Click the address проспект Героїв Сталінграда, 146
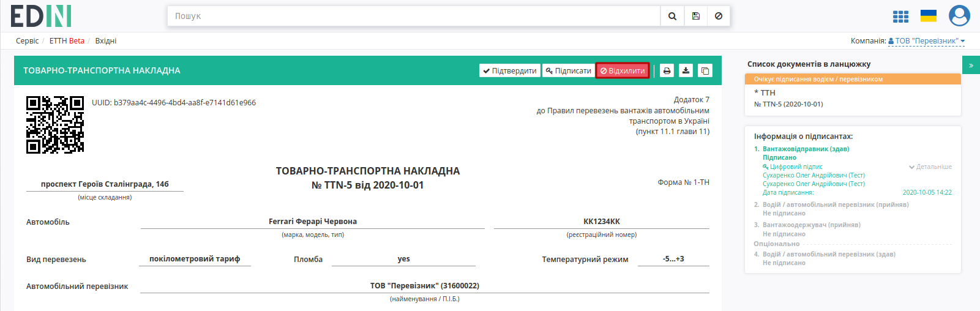Image resolution: width=980 pixels, height=311 pixels. pyautogui.click(x=105, y=184)
